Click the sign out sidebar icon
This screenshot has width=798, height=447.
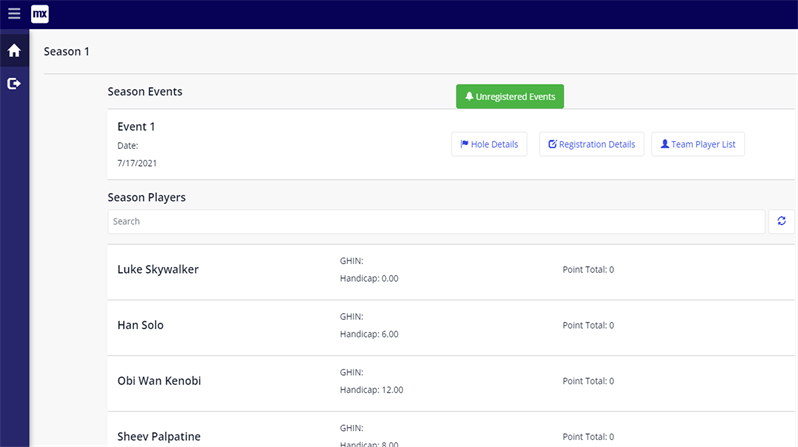[14, 84]
